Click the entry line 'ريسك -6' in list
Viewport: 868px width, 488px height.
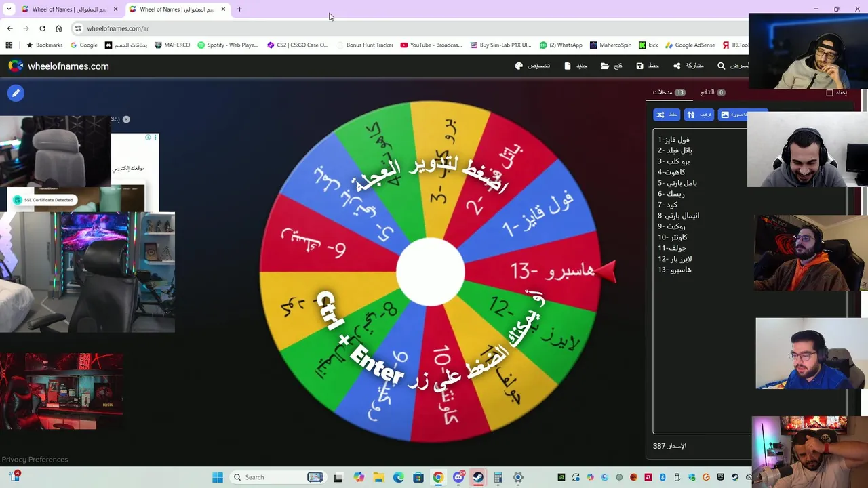pos(671,194)
